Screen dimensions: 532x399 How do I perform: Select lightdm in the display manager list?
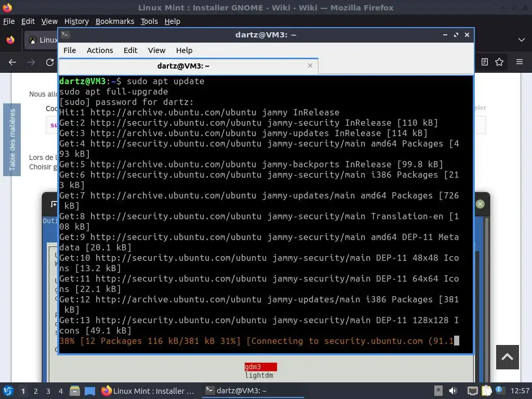coord(259,375)
